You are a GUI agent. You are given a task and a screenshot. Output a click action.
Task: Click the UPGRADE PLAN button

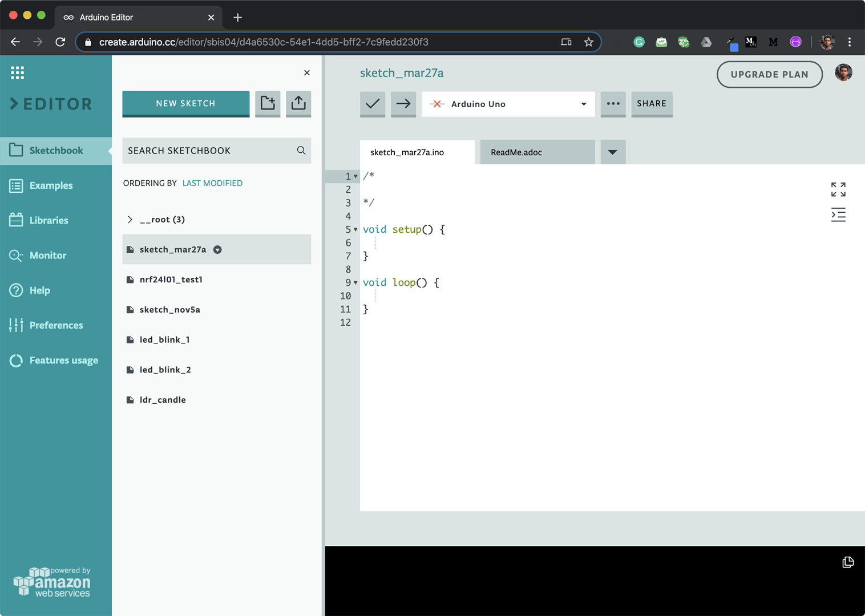pyautogui.click(x=769, y=74)
